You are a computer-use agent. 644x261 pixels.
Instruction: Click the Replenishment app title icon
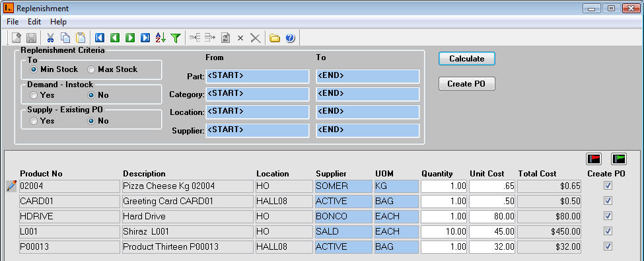pyautogui.click(x=8, y=8)
